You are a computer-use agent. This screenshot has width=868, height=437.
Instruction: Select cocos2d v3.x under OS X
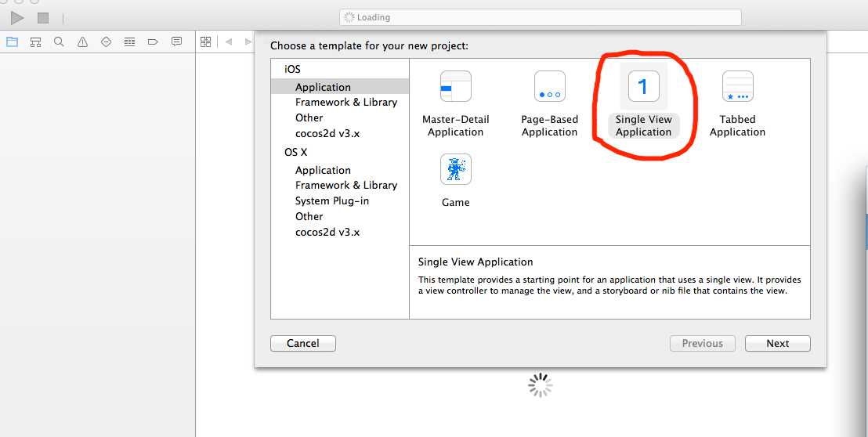[327, 232]
